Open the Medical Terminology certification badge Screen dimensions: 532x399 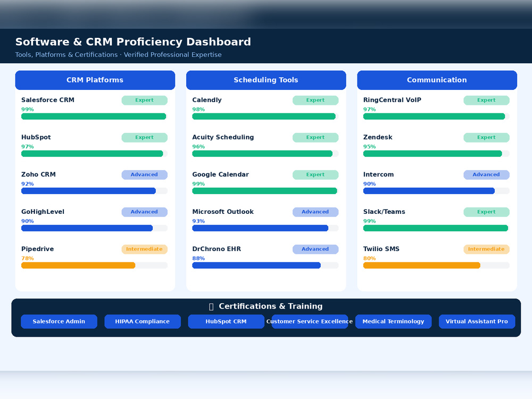[393, 321]
